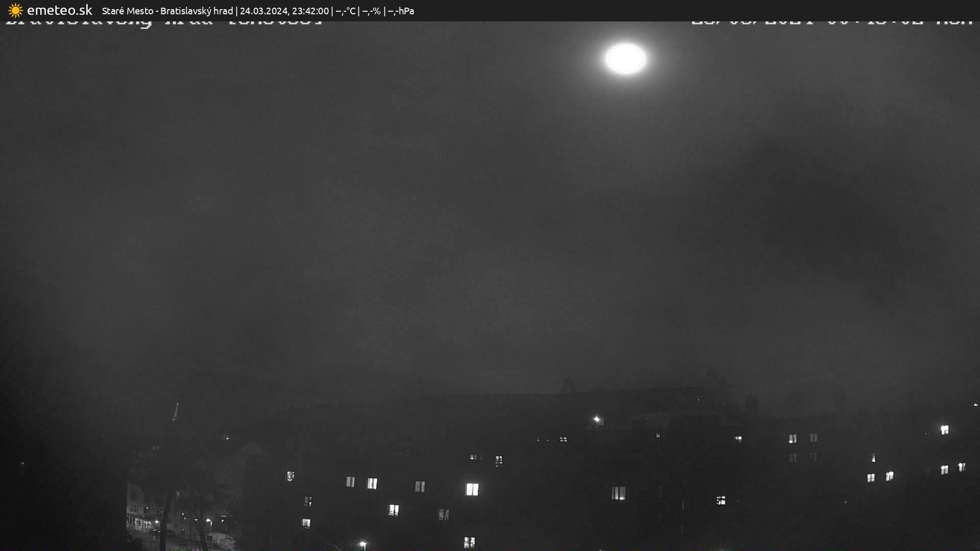
Task: Click the streetlight at bottom center
Action: coord(363,544)
